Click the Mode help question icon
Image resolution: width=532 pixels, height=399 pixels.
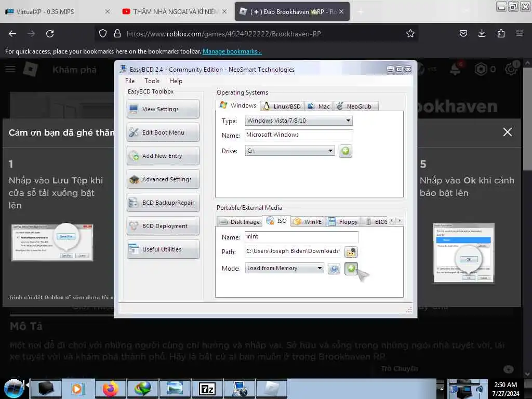click(334, 269)
